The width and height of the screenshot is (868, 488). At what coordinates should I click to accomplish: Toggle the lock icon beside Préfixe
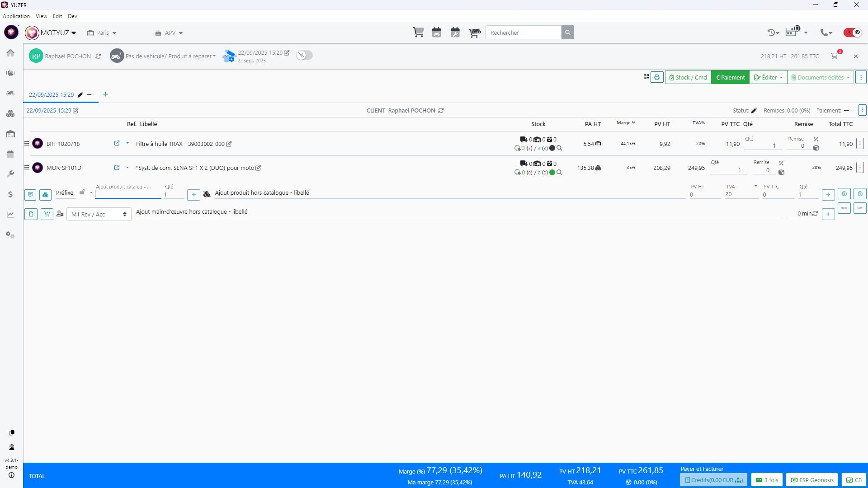pyautogui.click(x=82, y=192)
